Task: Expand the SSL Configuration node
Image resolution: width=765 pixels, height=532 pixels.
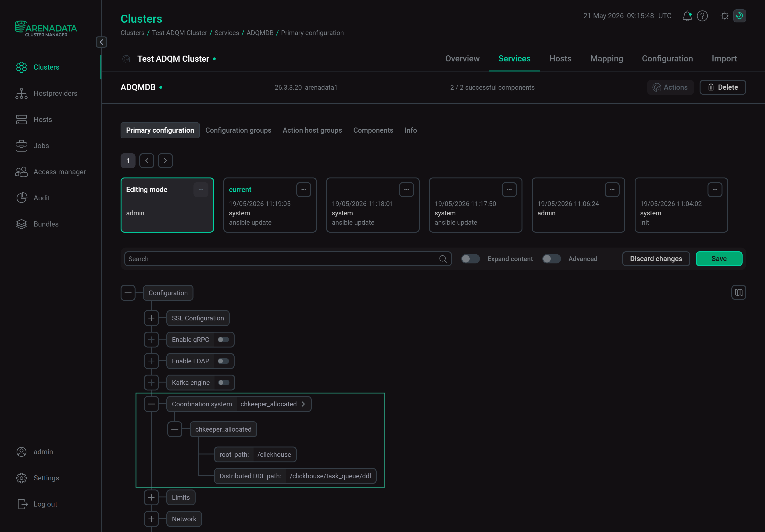Action: 151,318
